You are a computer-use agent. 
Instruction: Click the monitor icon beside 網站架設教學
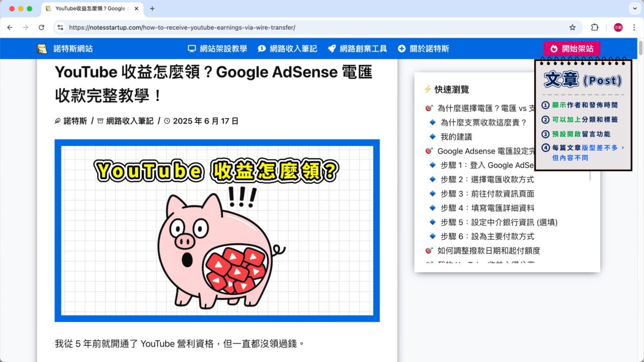[x=192, y=48]
